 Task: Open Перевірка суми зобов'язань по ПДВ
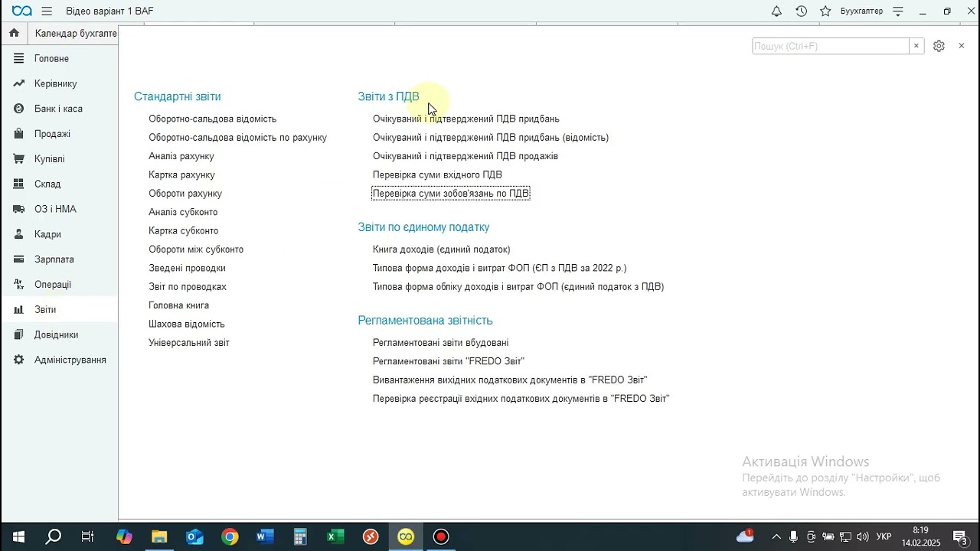click(x=451, y=194)
